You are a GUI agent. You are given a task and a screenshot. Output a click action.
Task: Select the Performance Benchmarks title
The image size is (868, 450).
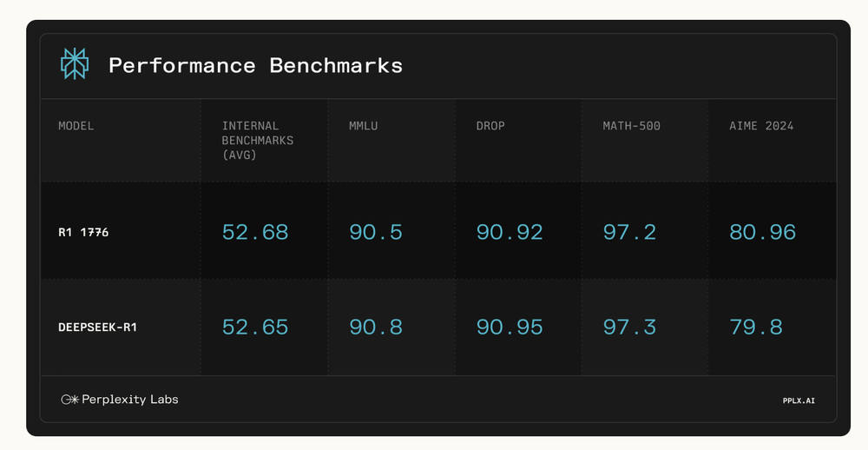256,65
